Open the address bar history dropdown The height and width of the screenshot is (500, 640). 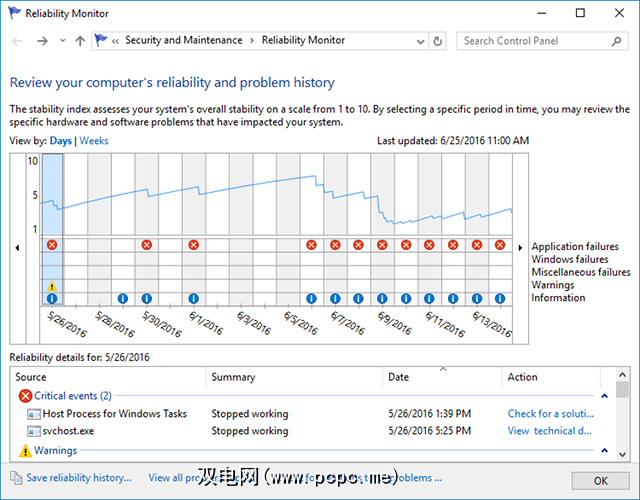pyautogui.click(x=421, y=41)
